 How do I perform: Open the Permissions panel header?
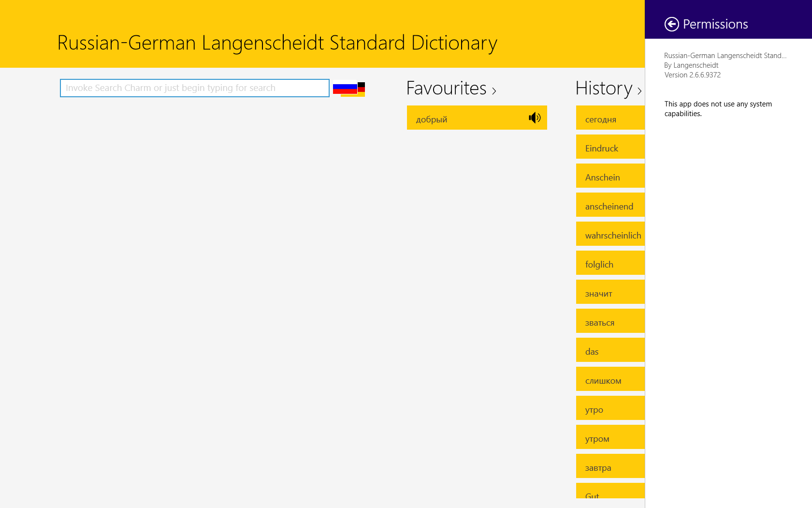[x=715, y=23]
